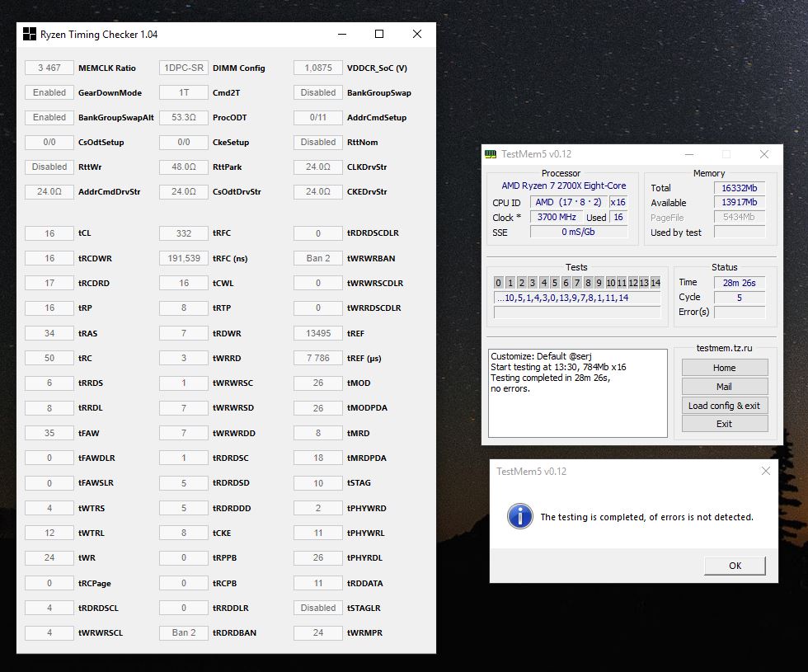Screen dimensions: 808x672
Task: Click the RttPark 48.0Ω field
Action: [x=184, y=167]
